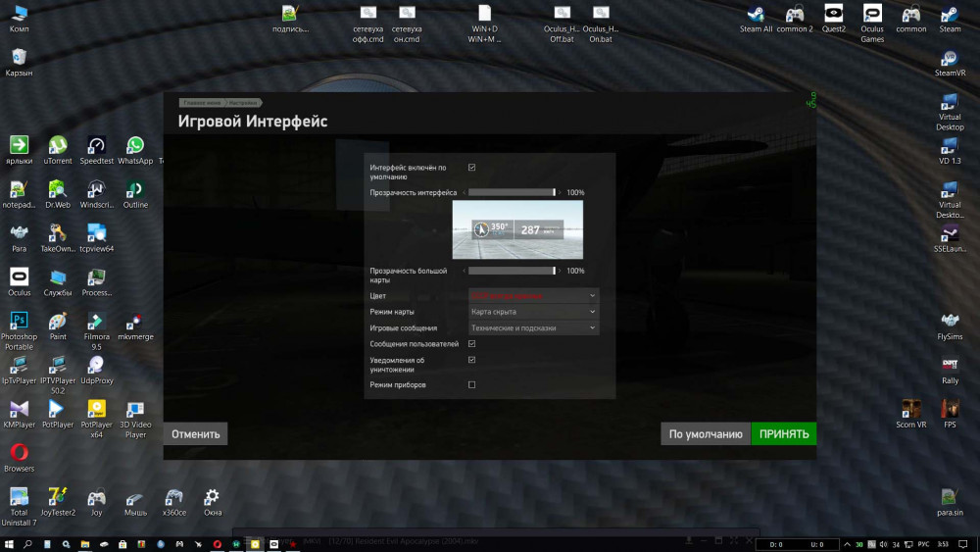Open the Oculus desktop icon

point(19,281)
